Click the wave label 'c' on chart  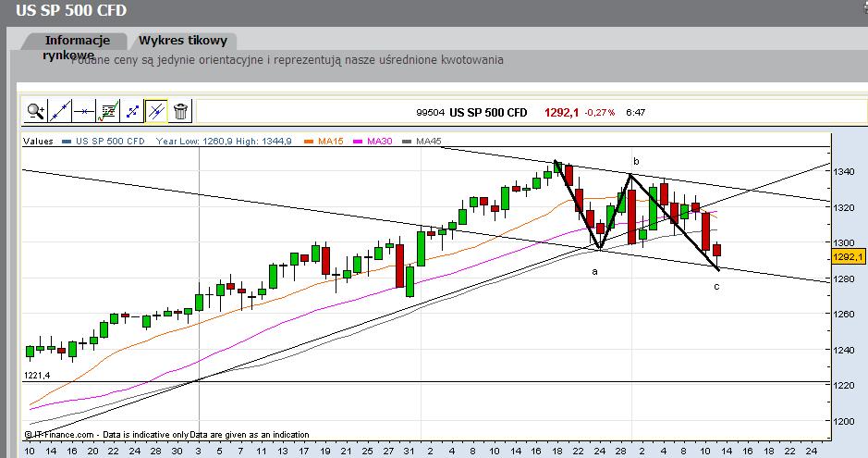(716, 286)
